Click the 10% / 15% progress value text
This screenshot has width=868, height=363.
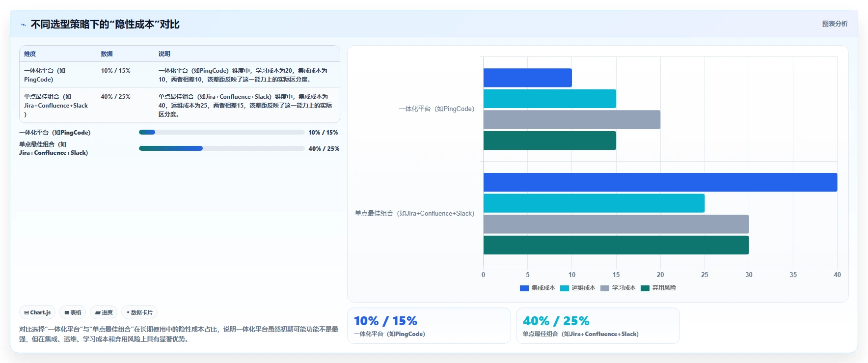[323, 133]
